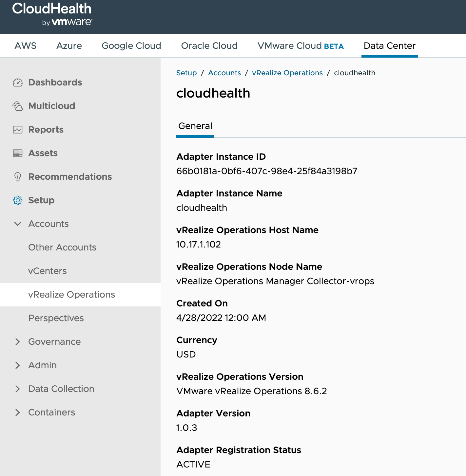466x476 pixels.
Task: Click the Accounts sidebar label
Action: tap(49, 224)
